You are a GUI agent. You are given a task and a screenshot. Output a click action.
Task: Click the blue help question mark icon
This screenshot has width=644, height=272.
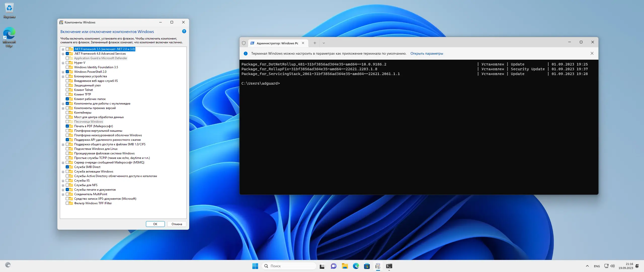(x=184, y=31)
